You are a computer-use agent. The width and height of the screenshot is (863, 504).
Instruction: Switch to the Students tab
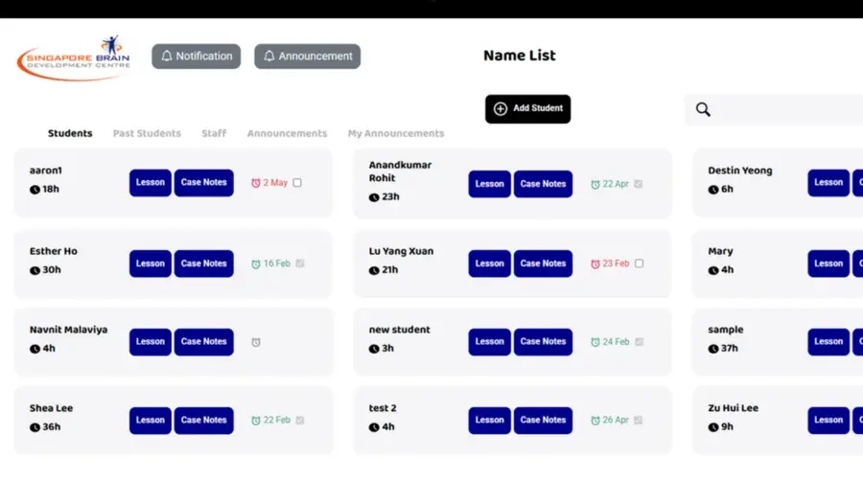tap(70, 133)
